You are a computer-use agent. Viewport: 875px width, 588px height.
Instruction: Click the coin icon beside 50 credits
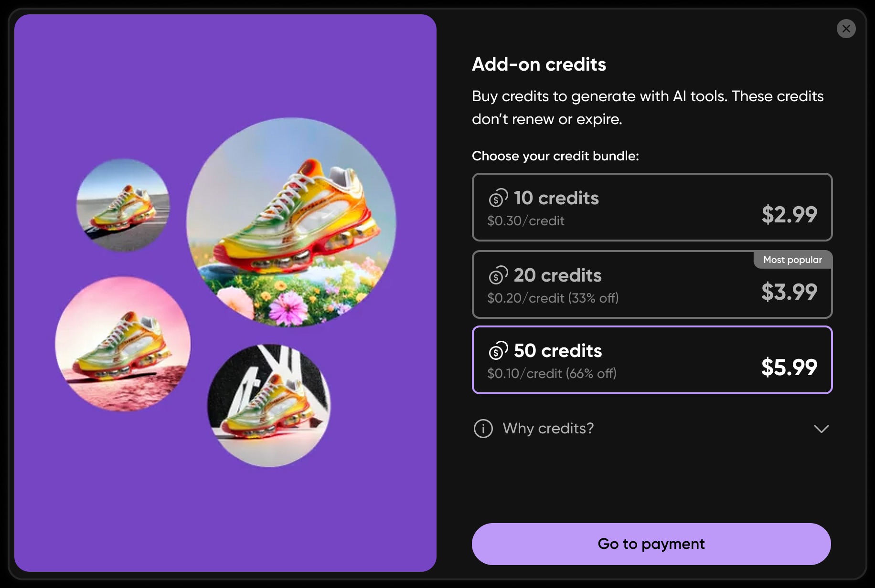click(x=498, y=351)
